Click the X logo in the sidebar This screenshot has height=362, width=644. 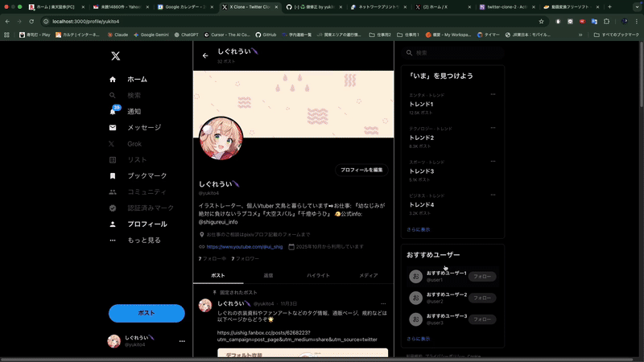(x=115, y=56)
